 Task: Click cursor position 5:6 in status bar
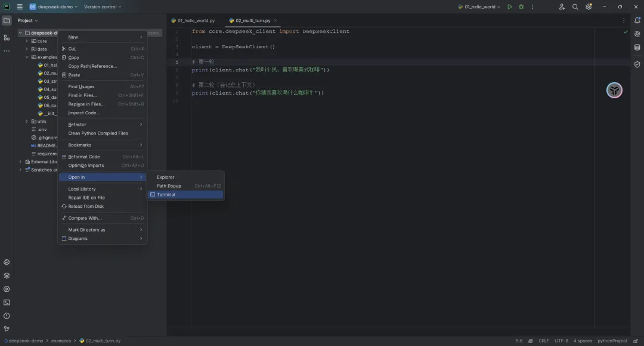tap(519, 341)
